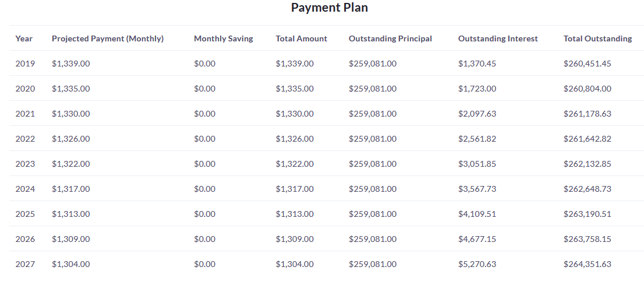The width and height of the screenshot is (644, 281).
Task: Click the 2027 year cell
Action: tap(25, 264)
